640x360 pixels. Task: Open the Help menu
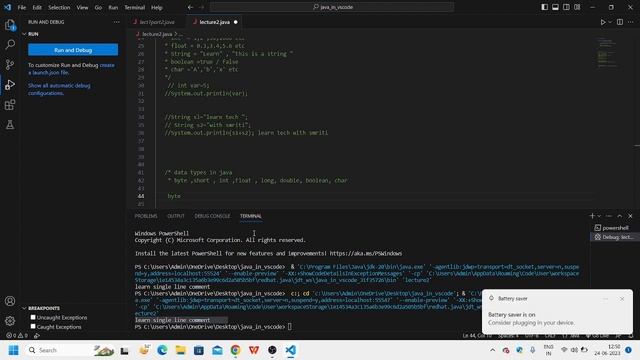tap(157, 7)
